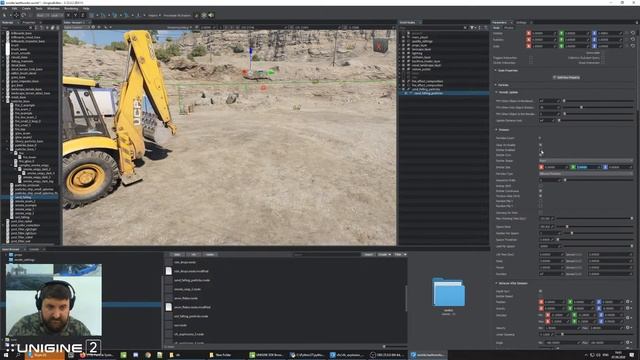640x360 pixels.
Task: Click the Import button in Asset Browser
Action: [369, 254]
